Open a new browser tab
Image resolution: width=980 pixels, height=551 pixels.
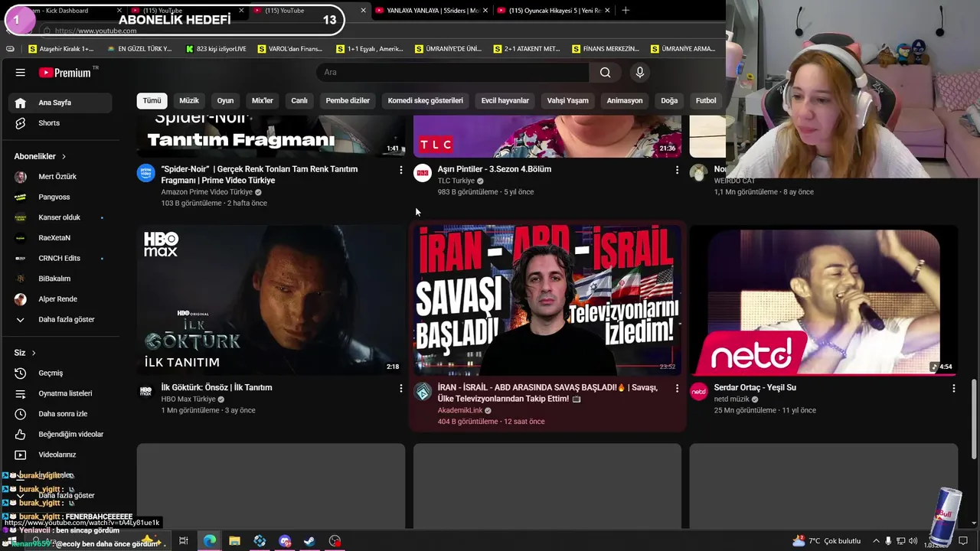click(626, 11)
